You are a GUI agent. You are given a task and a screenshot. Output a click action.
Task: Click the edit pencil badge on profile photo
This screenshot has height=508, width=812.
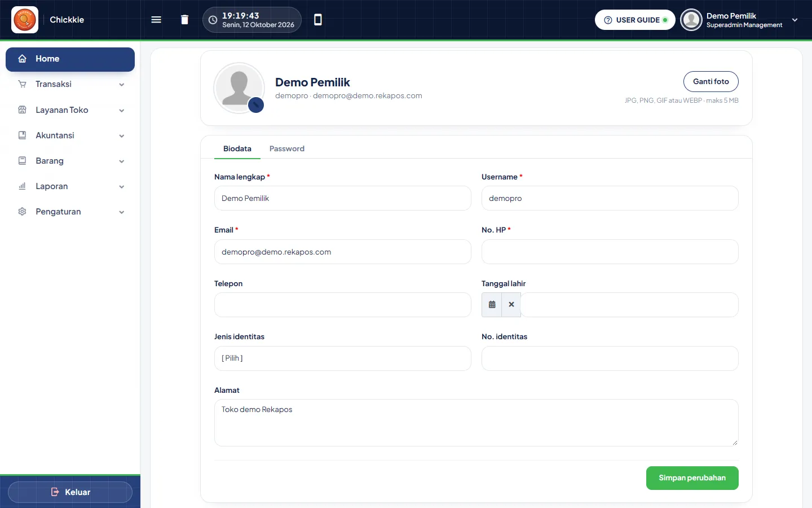point(256,105)
